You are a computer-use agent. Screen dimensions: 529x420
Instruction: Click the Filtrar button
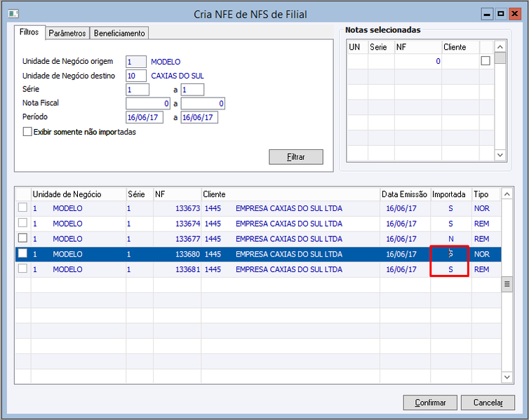click(296, 157)
